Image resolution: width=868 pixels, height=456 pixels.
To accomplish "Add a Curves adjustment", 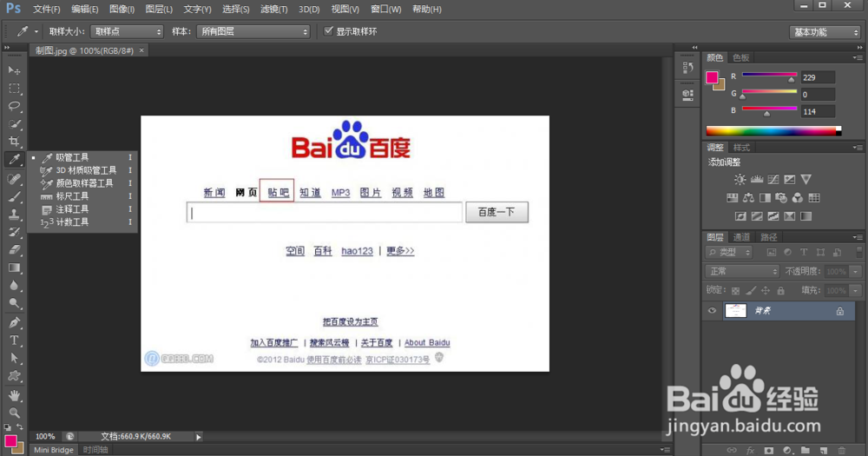I will click(x=773, y=180).
